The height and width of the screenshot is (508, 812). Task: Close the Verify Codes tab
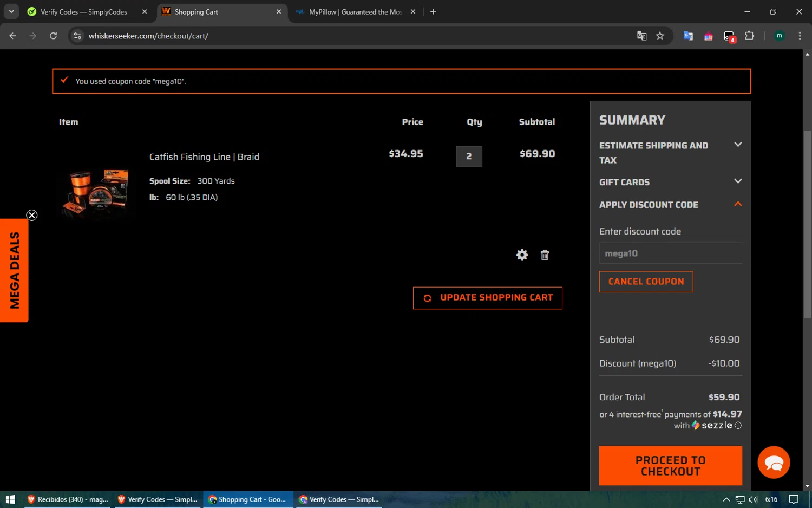tap(145, 12)
